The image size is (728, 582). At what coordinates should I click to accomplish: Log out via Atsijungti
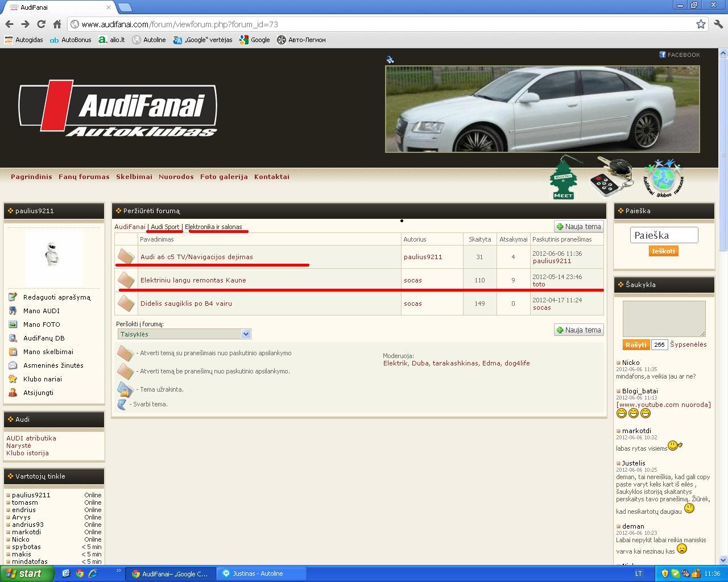click(38, 393)
